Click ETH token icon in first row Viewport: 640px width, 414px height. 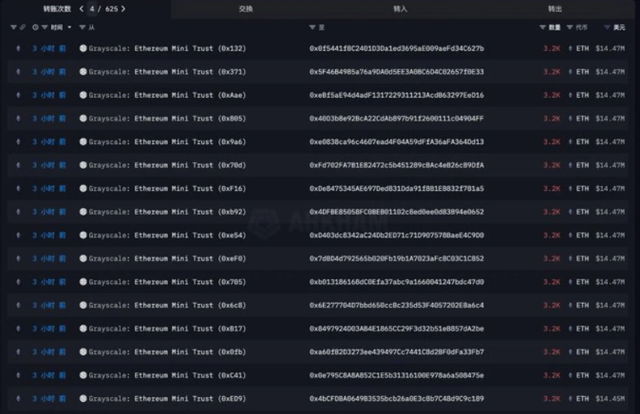point(571,48)
